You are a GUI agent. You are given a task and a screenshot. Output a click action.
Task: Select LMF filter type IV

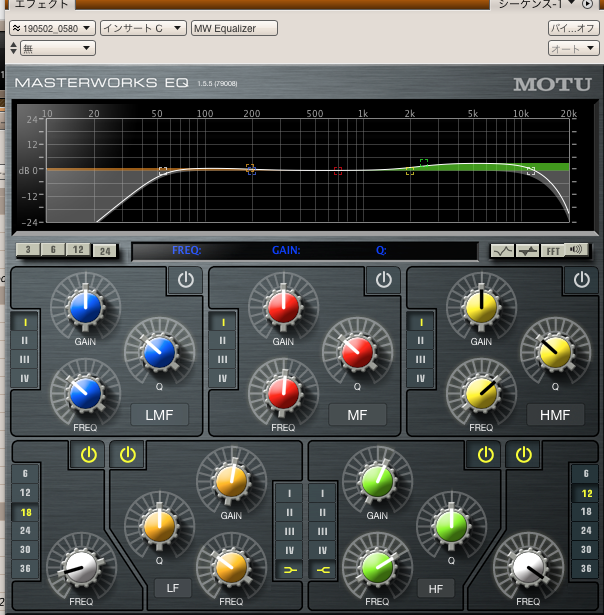[x=25, y=378]
